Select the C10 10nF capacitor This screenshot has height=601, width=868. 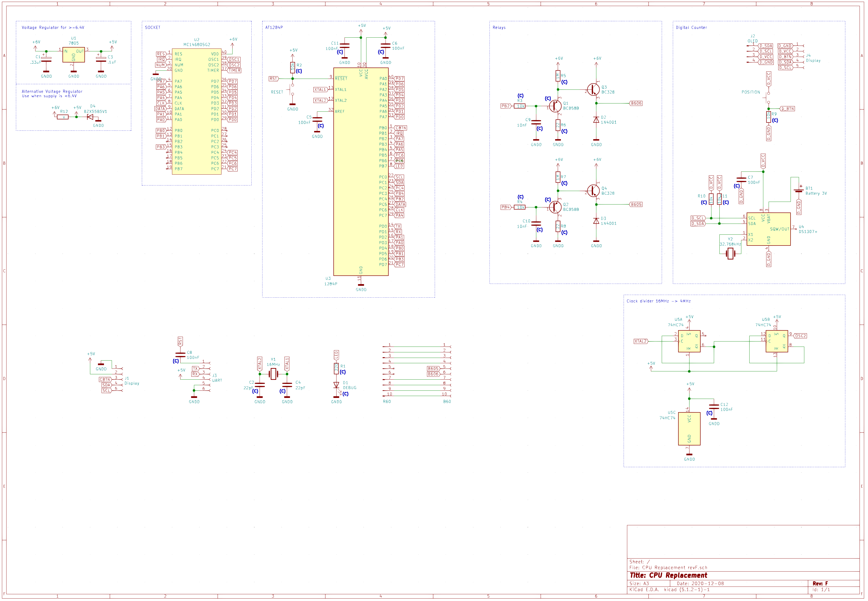[x=536, y=224]
